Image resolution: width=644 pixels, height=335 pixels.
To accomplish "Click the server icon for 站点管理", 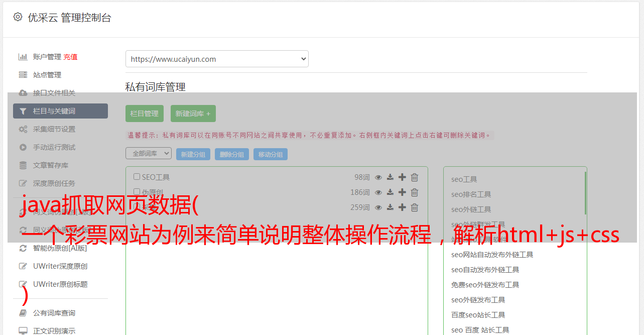I will [x=23, y=75].
